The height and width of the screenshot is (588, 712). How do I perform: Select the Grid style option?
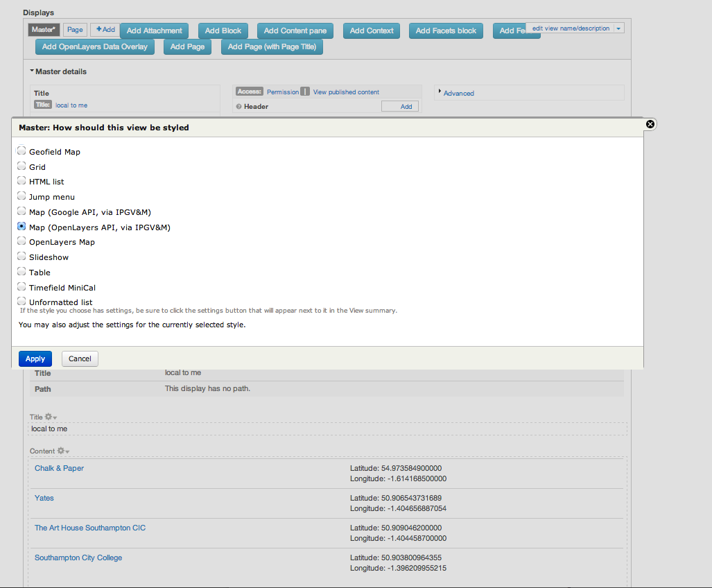click(x=21, y=166)
